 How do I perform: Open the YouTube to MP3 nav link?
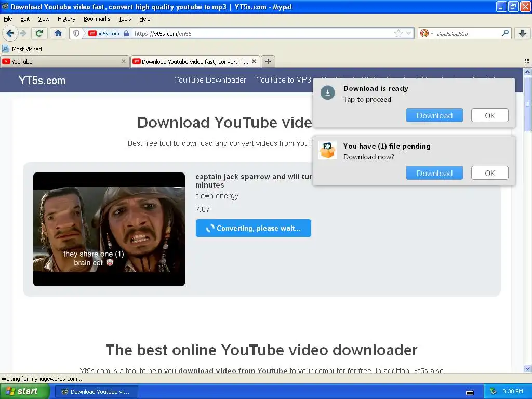284,79
